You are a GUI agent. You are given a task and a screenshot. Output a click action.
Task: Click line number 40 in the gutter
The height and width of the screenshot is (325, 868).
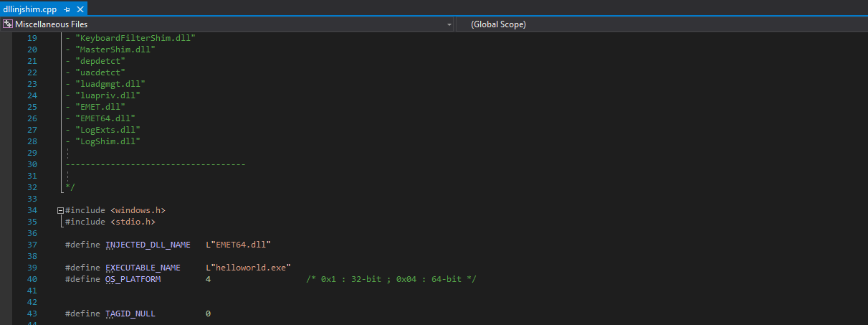[x=32, y=279]
